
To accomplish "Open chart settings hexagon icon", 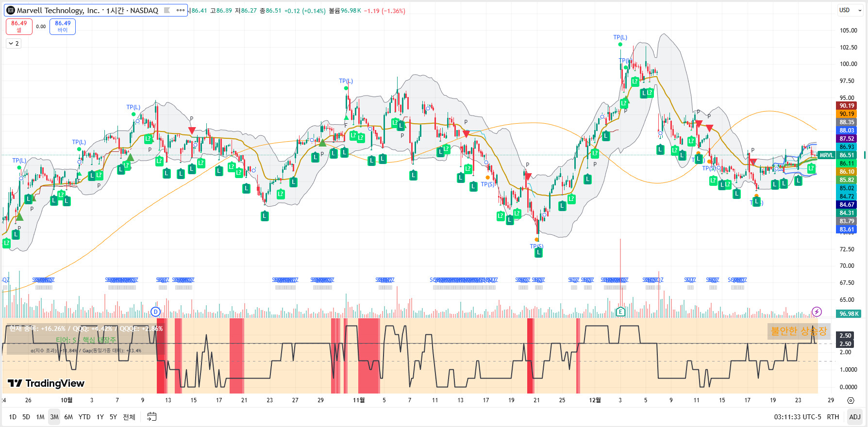I will (x=851, y=400).
